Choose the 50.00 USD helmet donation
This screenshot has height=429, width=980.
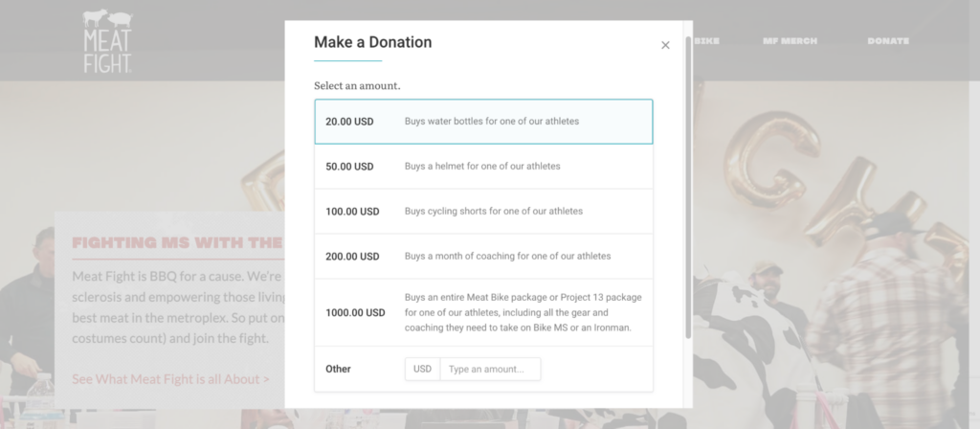coord(483,167)
